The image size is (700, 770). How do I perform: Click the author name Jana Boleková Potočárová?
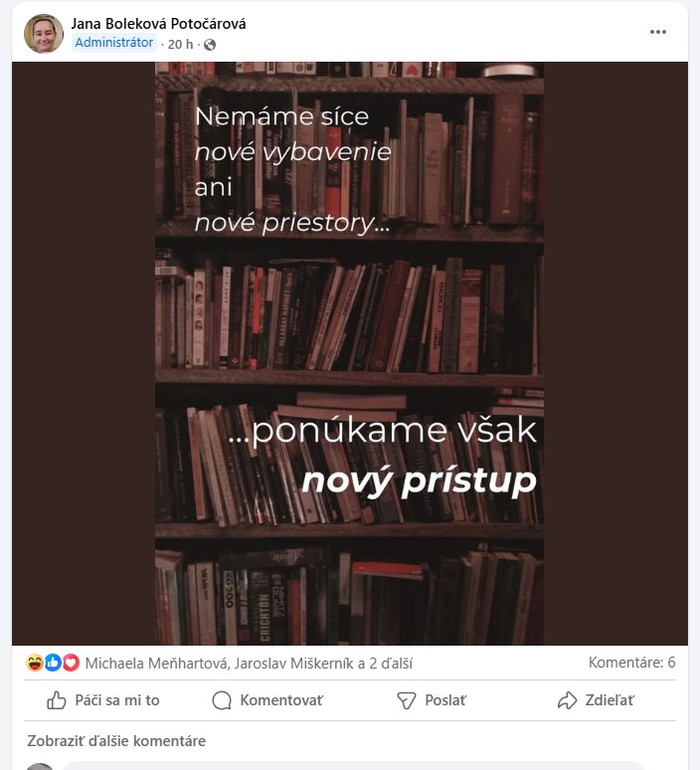(x=158, y=24)
